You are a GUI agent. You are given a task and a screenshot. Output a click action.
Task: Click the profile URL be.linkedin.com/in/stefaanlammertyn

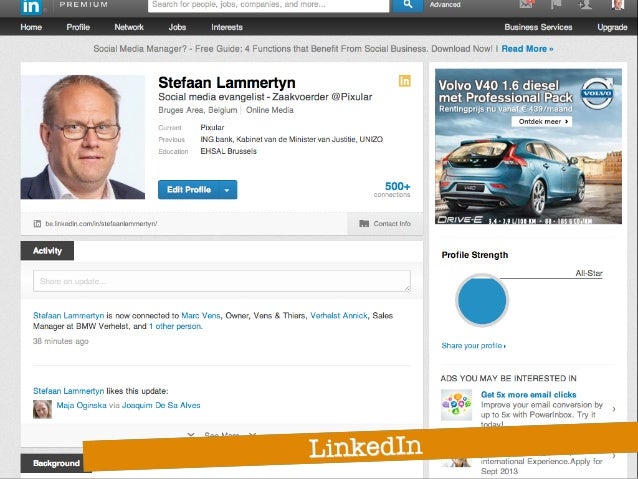pyautogui.click(x=101, y=223)
